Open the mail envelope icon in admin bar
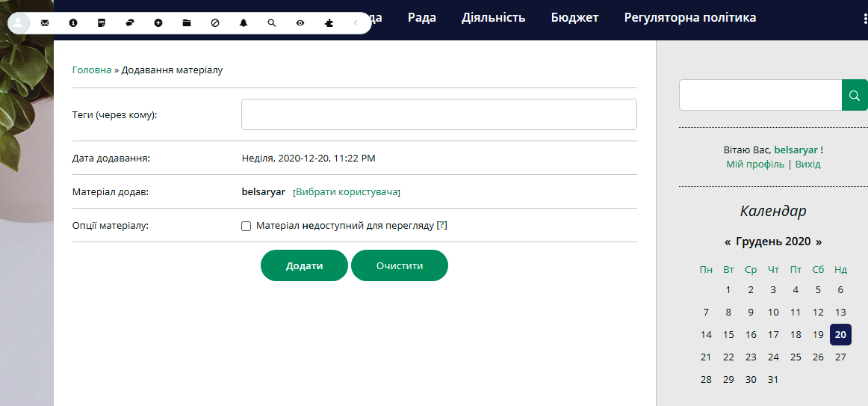Image resolution: width=868 pixels, height=406 pixels. pos(45,23)
